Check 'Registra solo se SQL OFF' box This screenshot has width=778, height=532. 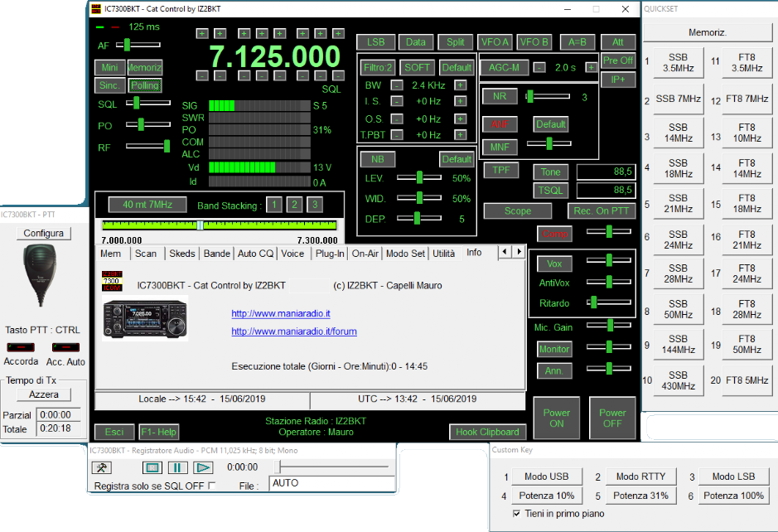[212, 486]
